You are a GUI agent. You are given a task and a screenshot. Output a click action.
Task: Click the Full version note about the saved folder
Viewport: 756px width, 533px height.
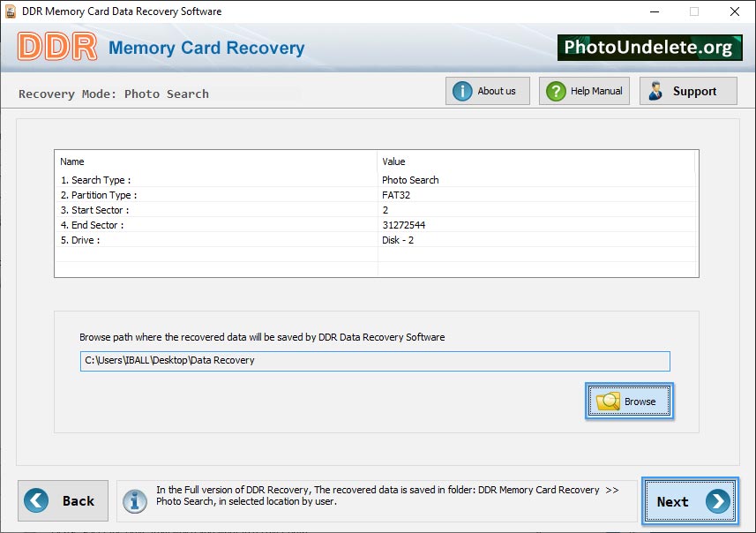point(387,495)
